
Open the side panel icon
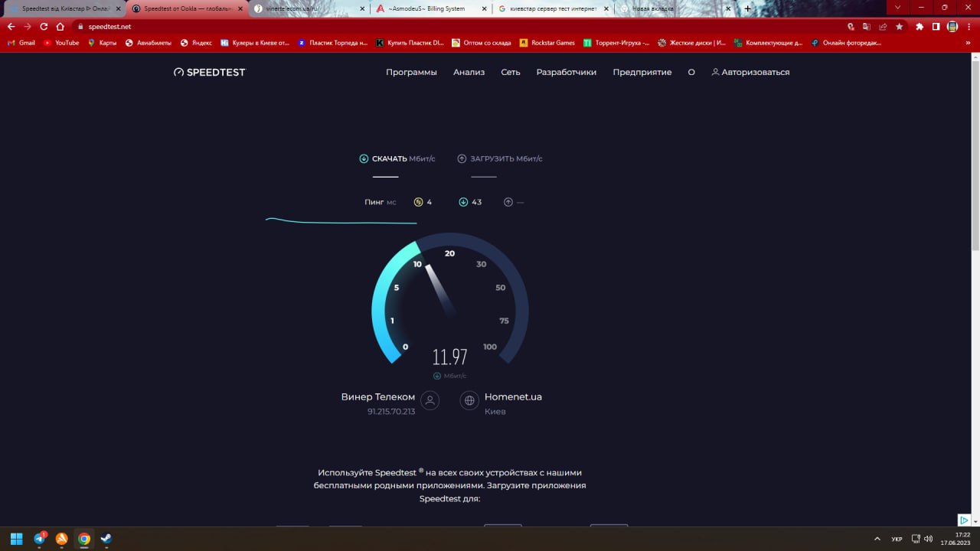click(936, 26)
